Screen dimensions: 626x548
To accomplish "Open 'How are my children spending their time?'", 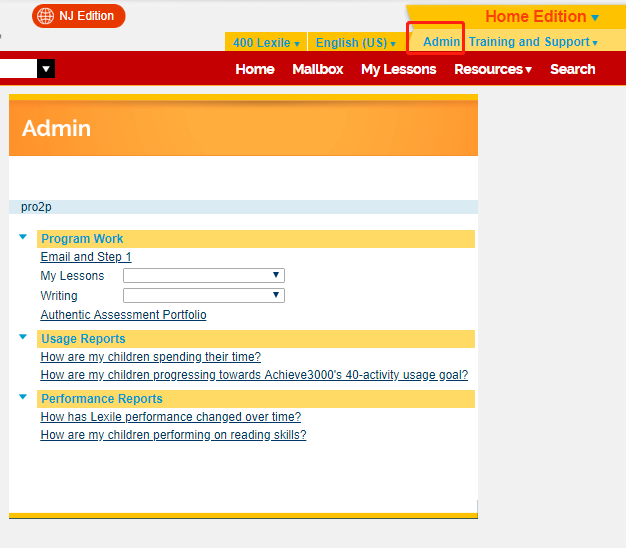I will pyautogui.click(x=151, y=356).
